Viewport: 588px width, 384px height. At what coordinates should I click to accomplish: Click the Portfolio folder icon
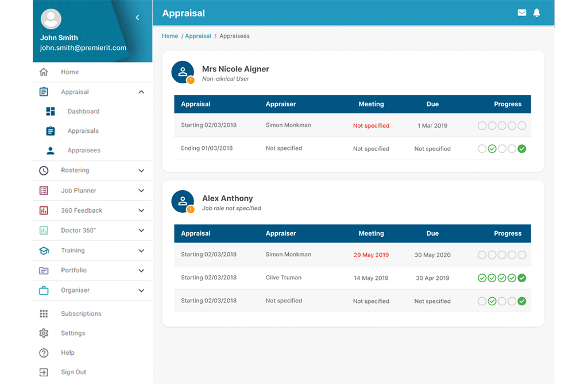pyautogui.click(x=44, y=270)
